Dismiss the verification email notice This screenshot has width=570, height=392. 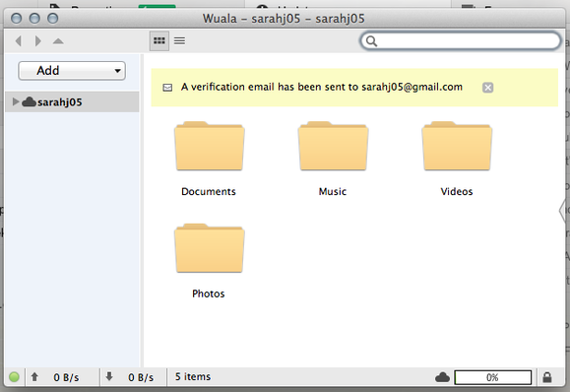click(488, 88)
